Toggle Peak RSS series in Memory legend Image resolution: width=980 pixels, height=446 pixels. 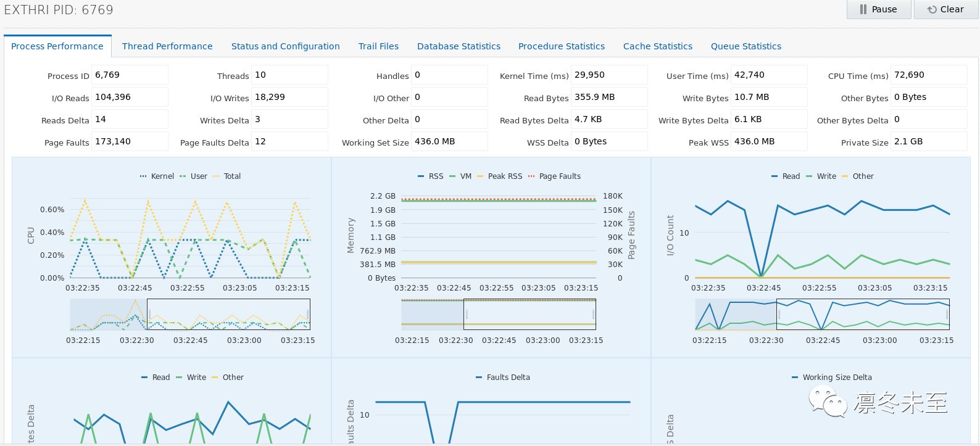click(499, 176)
